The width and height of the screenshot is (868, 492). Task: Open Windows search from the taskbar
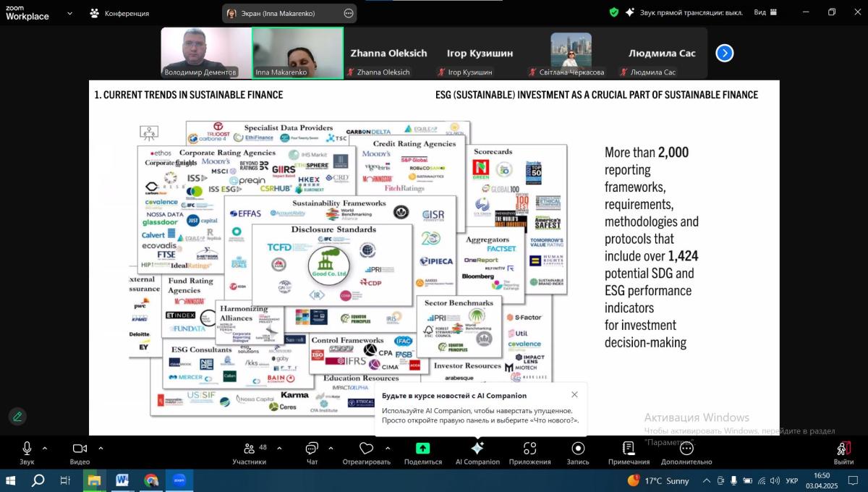(38, 480)
